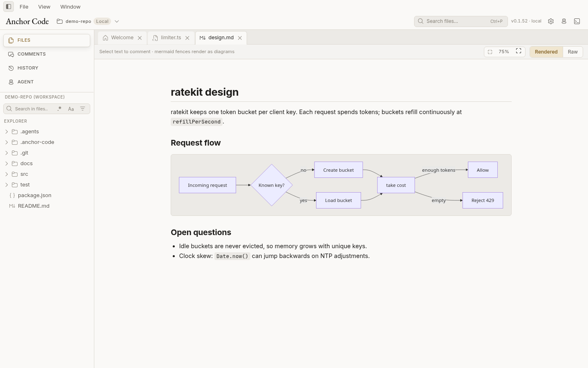Close the limiter.ts tab

187,38
